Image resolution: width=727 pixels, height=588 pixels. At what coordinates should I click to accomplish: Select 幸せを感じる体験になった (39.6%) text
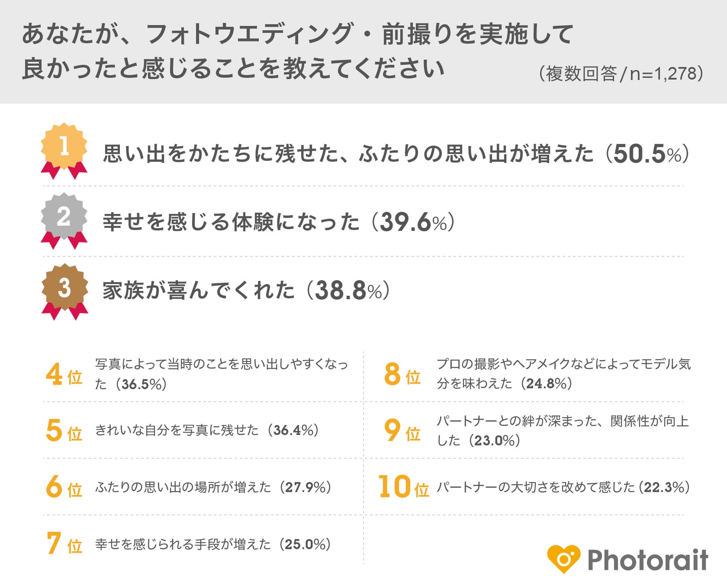(x=279, y=222)
